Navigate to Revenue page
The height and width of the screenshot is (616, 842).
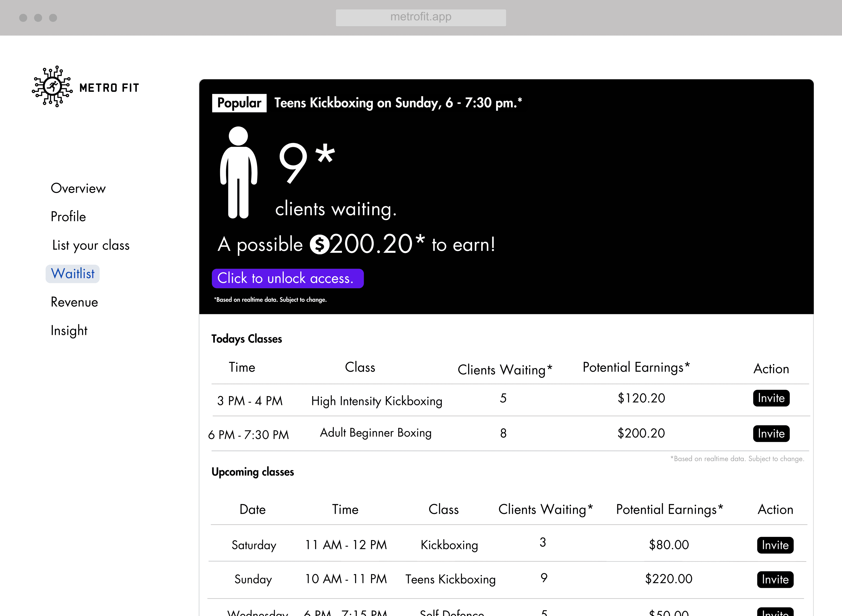click(x=75, y=302)
